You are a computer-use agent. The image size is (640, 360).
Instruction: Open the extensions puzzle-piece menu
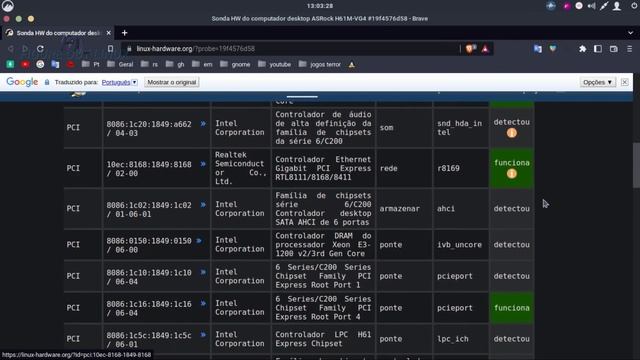582,49
